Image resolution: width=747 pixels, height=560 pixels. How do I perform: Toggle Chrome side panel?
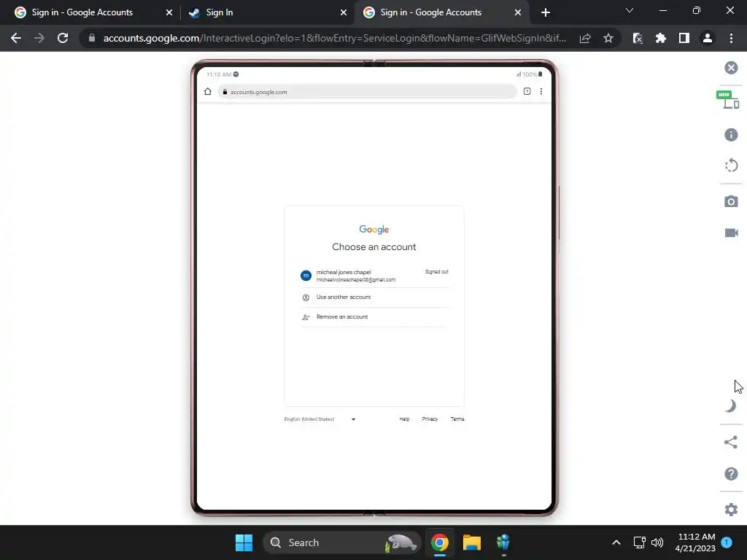point(684,38)
